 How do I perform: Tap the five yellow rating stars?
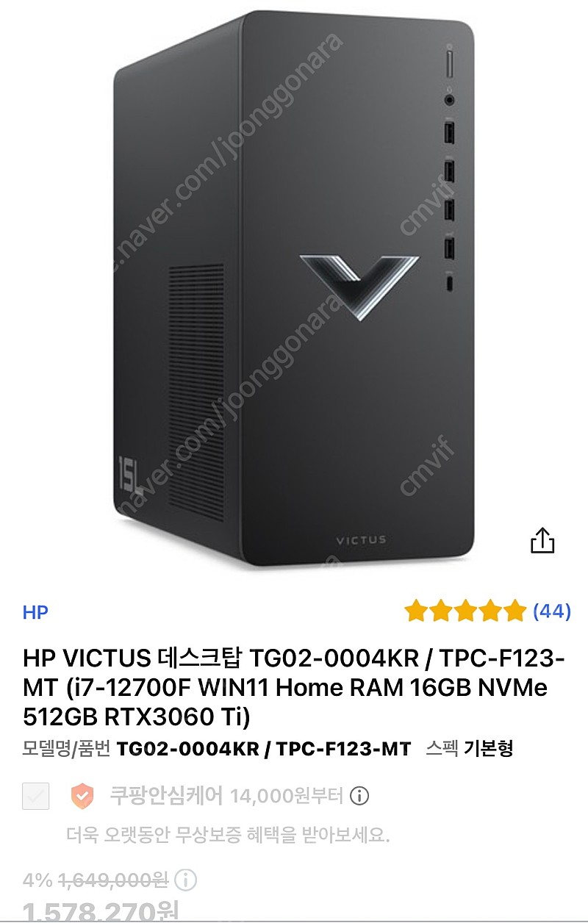pyautogui.click(x=465, y=611)
